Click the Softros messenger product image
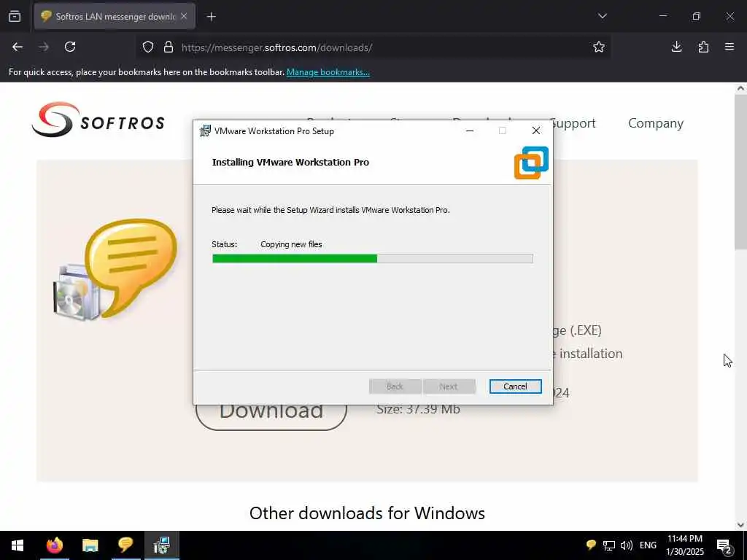 tap(115, 270)
